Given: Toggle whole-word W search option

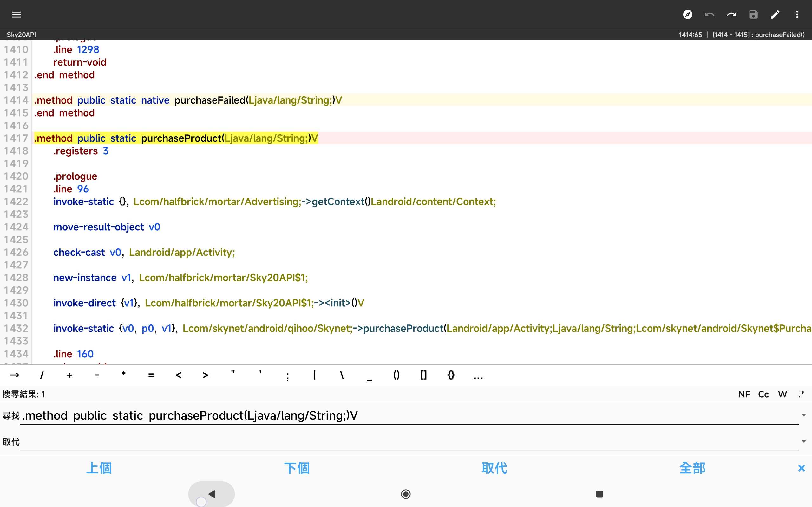Looking at the screenshot, I should [783, 394].
